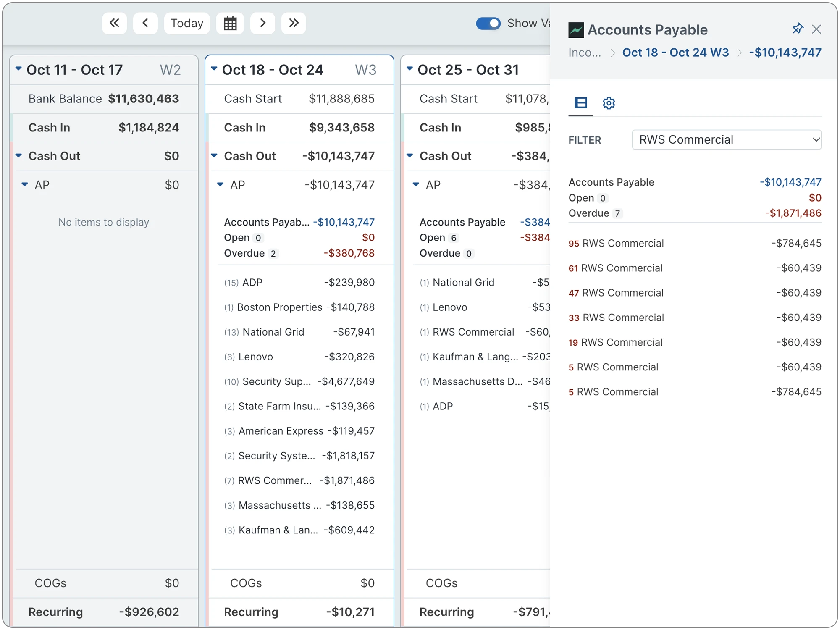840x630 pixels.
Task: Click the Today button
Action: click(x=187, y=23)
